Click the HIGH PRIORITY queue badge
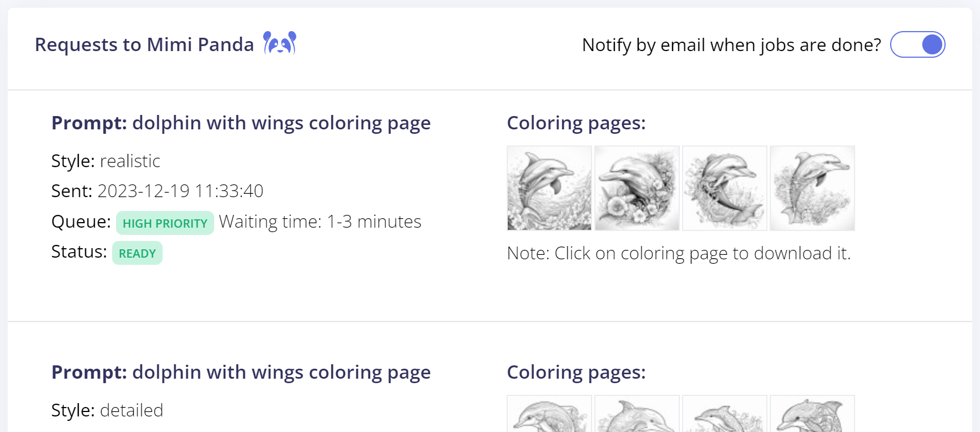Image resolution: width=980 pixels, height=432 pixels. pos(165,223)
